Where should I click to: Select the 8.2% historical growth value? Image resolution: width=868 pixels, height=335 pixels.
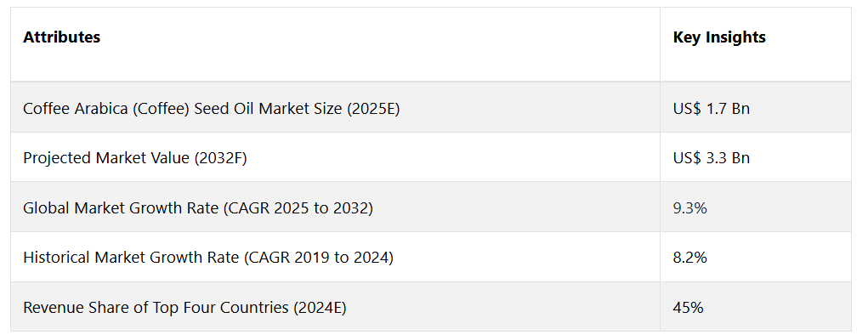click(x=689, y=258)
